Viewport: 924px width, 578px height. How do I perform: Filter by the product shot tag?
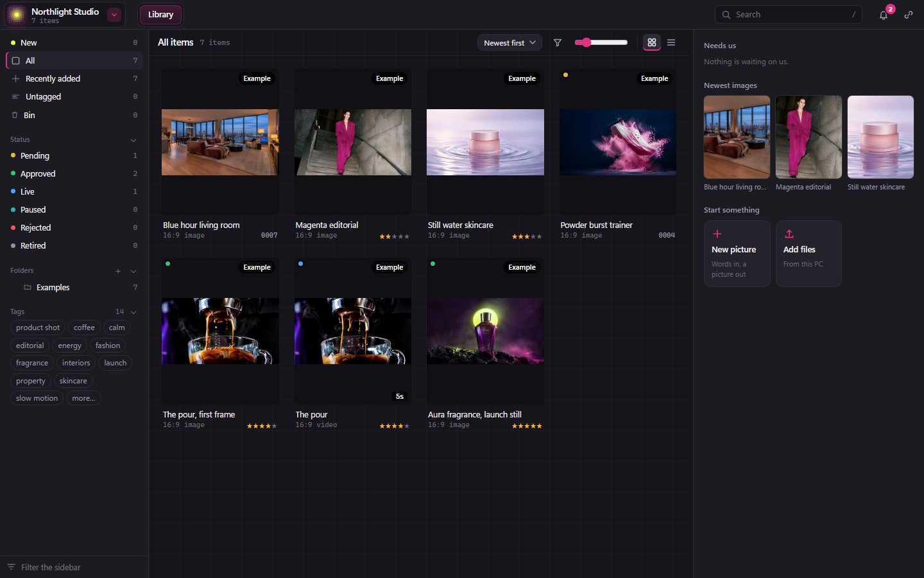pyautogui.click(x=38, y=328)
